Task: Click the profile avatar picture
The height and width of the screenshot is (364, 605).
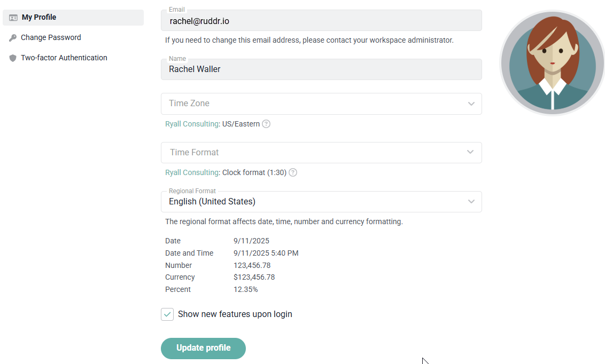Action: coord(552,63)
